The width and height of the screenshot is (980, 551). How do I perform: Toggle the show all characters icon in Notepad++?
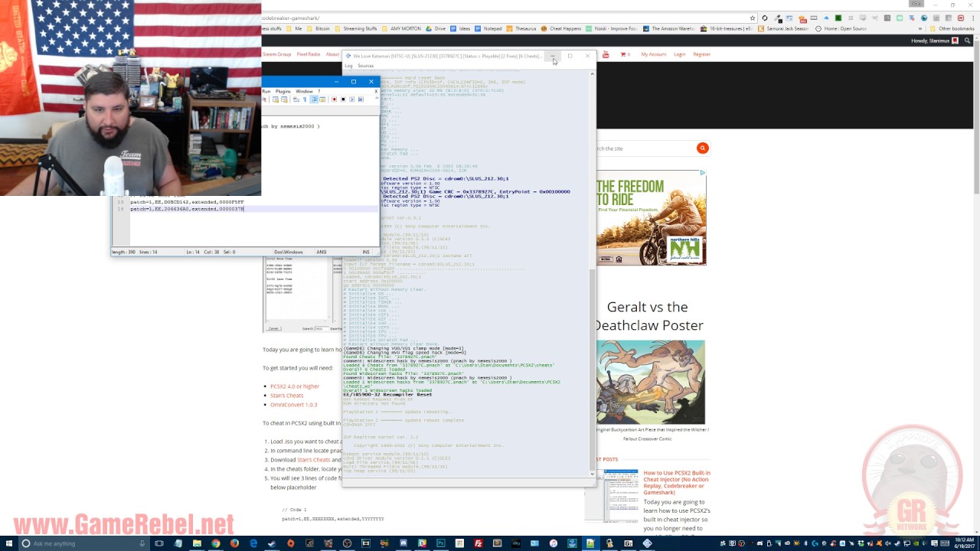tap(305, 99)
